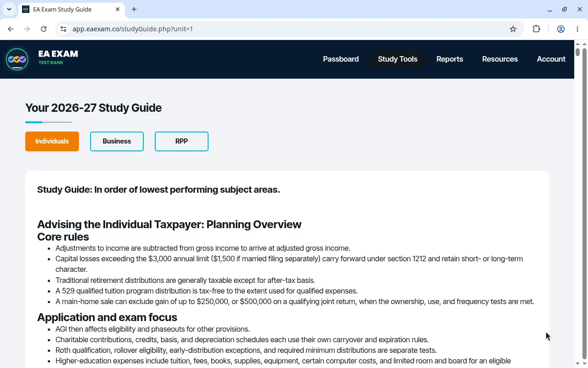Open the Account menu
The width and height of the screenshot is (588, 368).
tap(551, 59)
